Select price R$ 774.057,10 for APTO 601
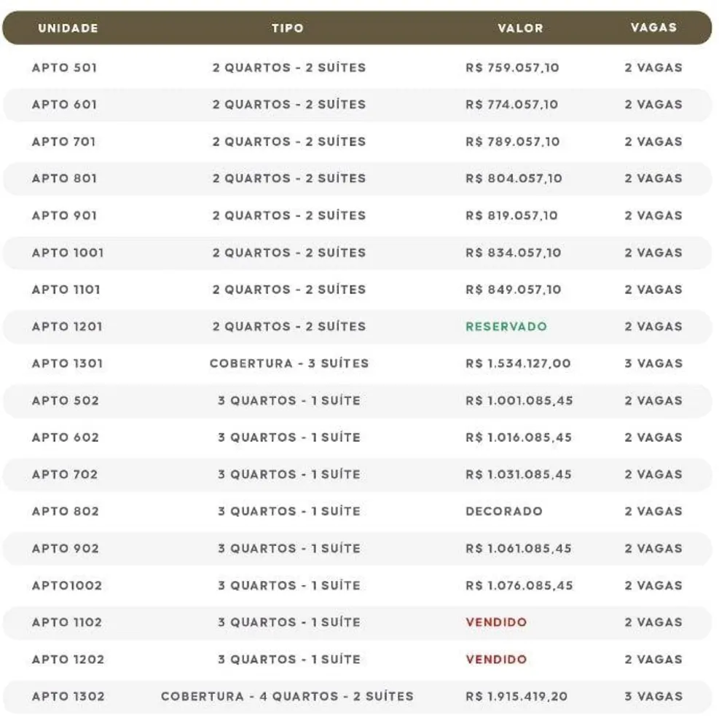Viewport: 719px width, 728px height. [x=512, y=104]
